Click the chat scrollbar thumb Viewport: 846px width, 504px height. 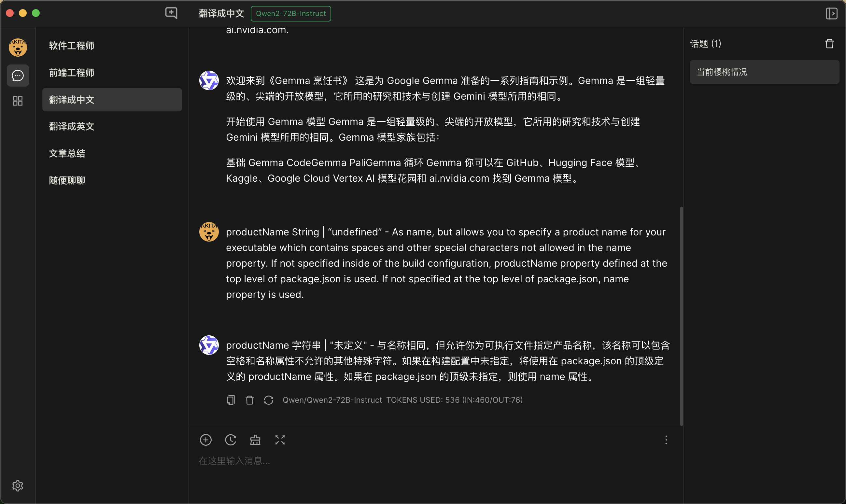681,316
